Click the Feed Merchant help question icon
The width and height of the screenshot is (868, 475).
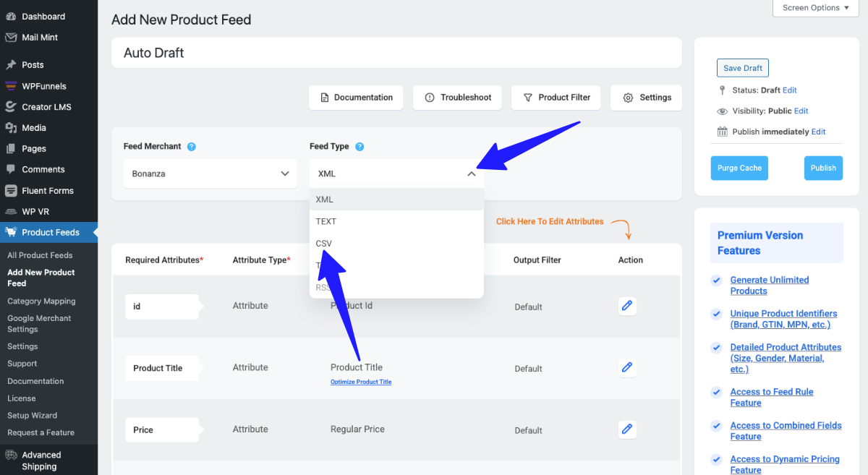pos(192,147)
